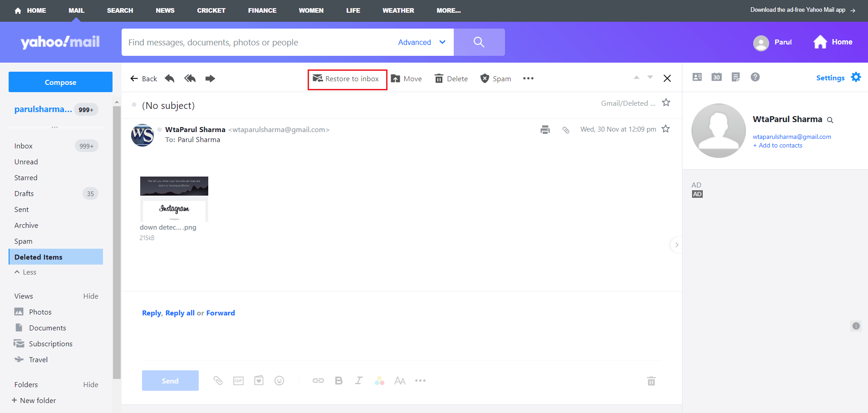The width and height of the screenshot is (868, 413).
Task: Insert a link in the reply
Action: (318, 381)
